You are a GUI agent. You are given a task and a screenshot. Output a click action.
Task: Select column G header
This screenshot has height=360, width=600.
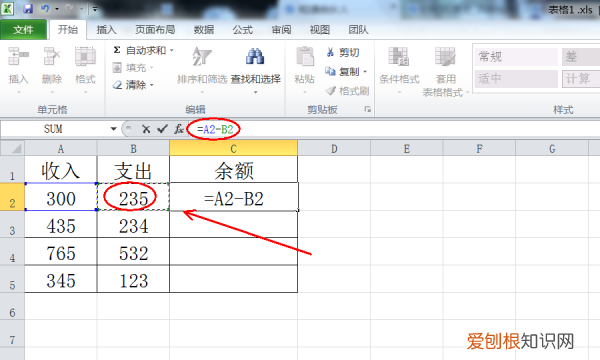(552, 148)
